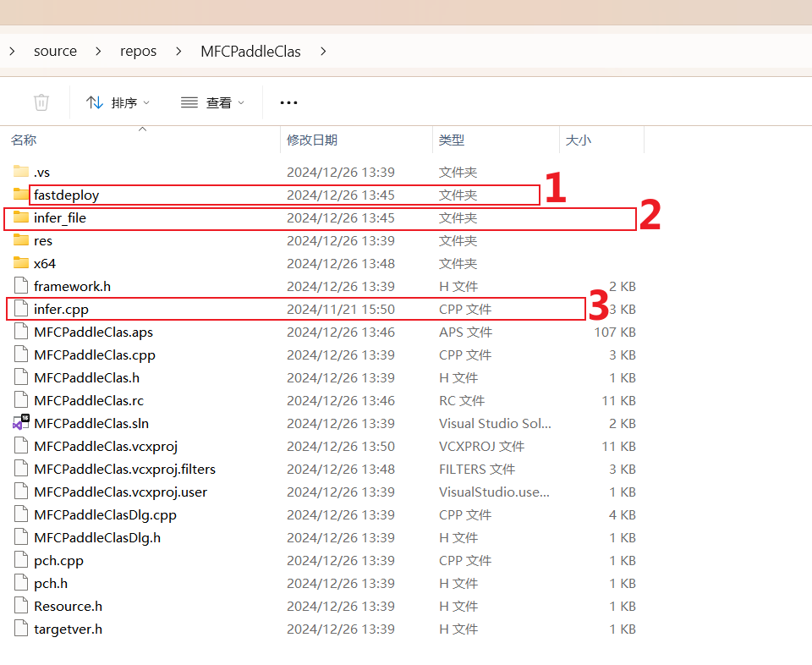This screenshot has width=812, height=665.
Task: Click the delete (trash) icon in the toolbar
Action: tap(41, 102)
